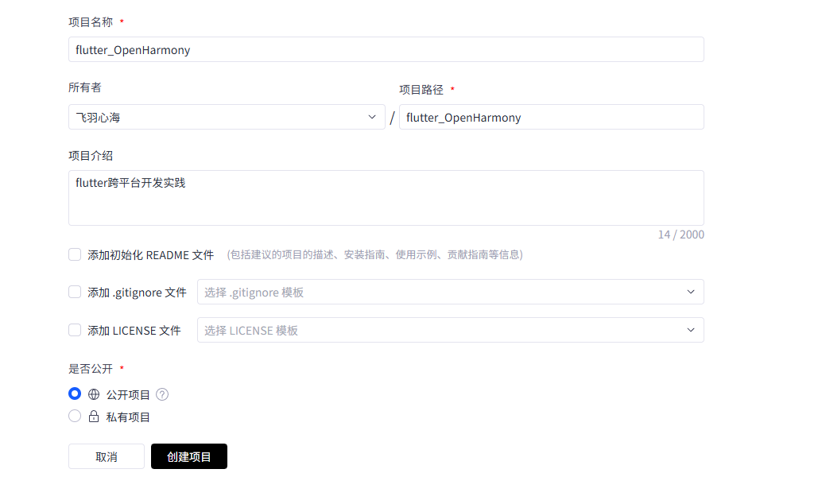The width and height of the screenshot is (822, 504).
Task: Click the 添加 LICENSE 文件 label
Action: [x=134, y=331]
